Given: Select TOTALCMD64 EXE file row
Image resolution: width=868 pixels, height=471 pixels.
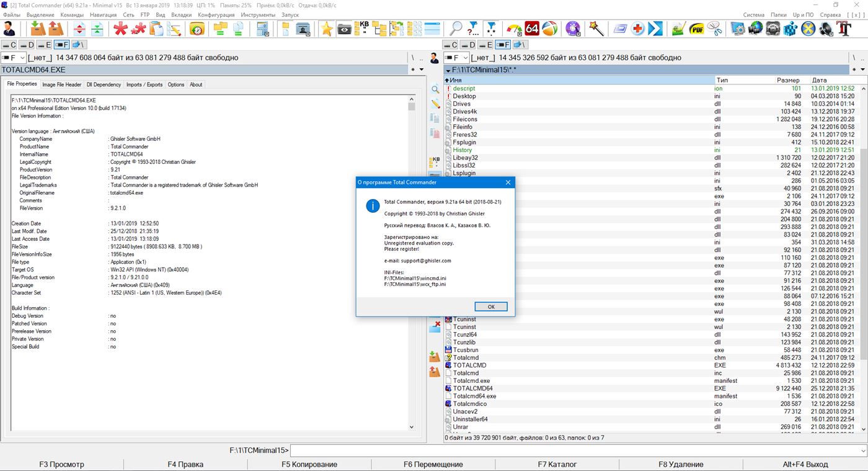Looking at the screenshot, I should tap(651, 388).
